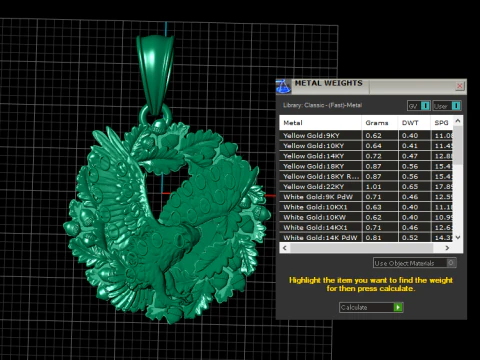The height and width of the screenshot is (360, 480).
Task: Select the White Gold:9K PdW row
Action: tap(366, 197)
